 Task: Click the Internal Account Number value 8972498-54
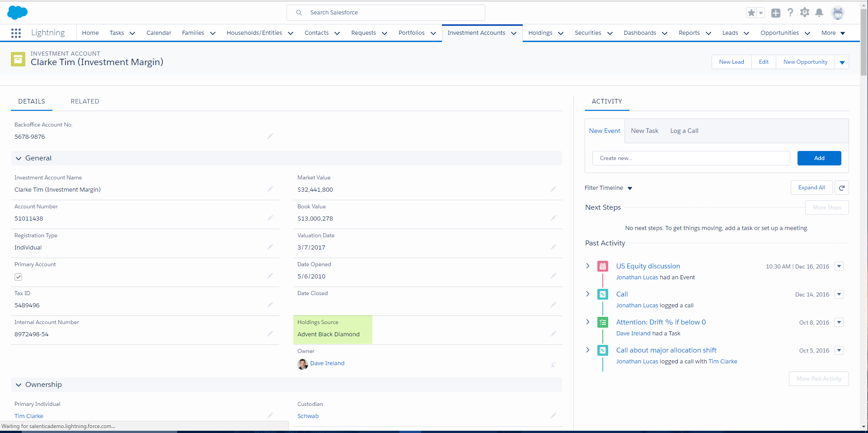[32, 334]
